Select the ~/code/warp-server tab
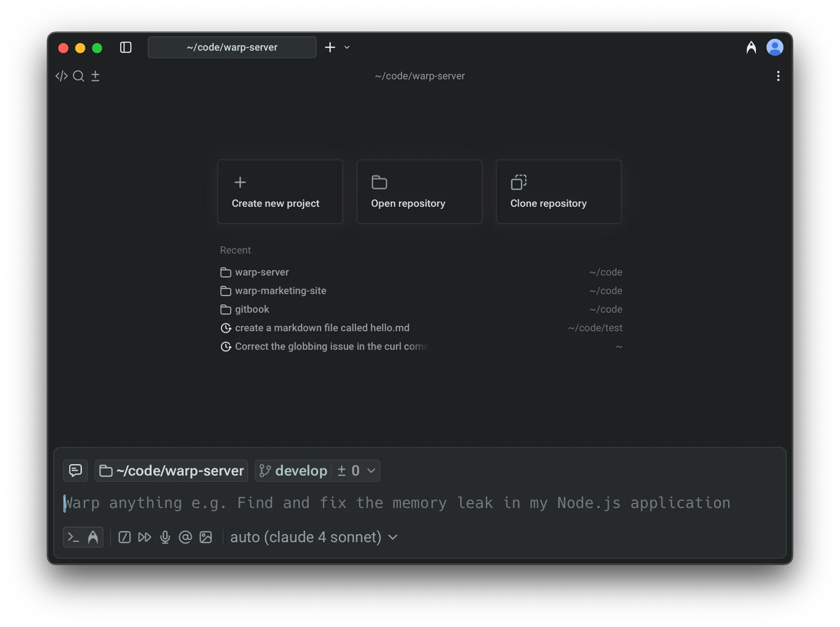840x627 pixels. tap(232, 47)
